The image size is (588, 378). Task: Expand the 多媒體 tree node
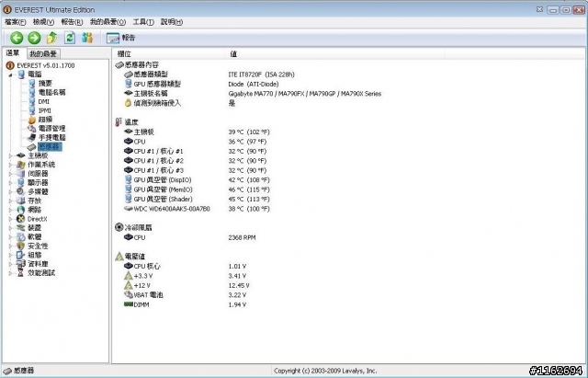point(10,191)
